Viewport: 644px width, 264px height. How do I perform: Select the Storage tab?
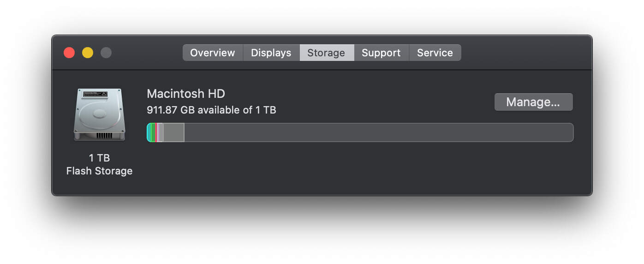pos(326,53)
